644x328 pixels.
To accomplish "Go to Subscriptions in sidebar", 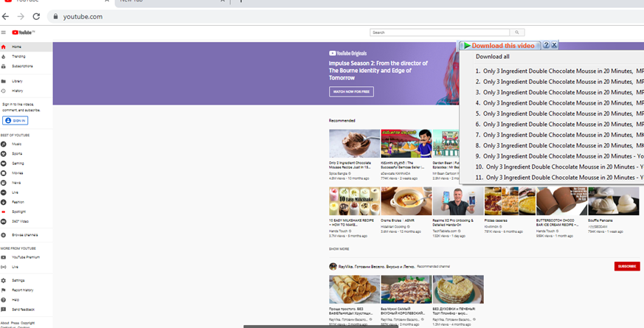I will pyautogui.click(x=22, y=66).
